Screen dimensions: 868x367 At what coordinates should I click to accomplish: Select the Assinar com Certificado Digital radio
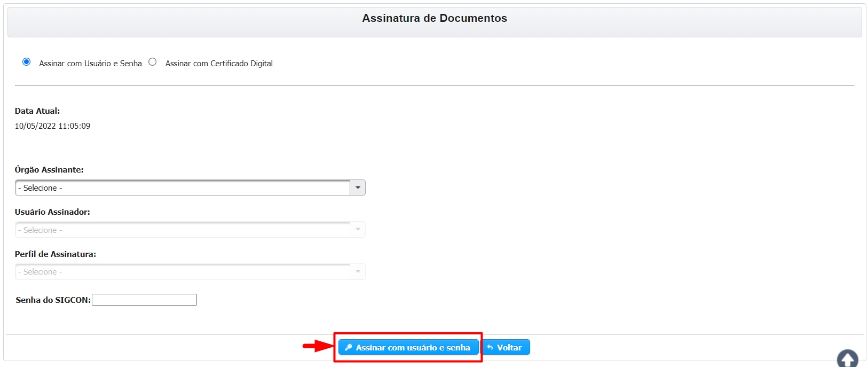[153, 62]
